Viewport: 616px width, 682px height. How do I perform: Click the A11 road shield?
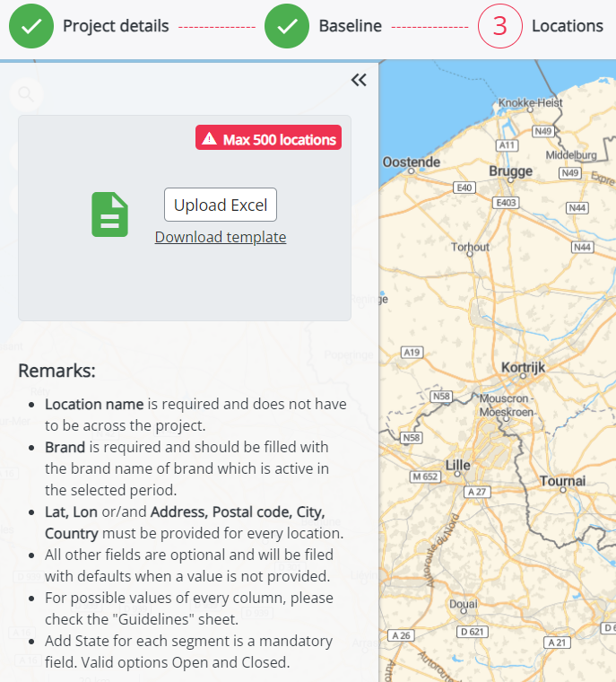tap(507, 145)
